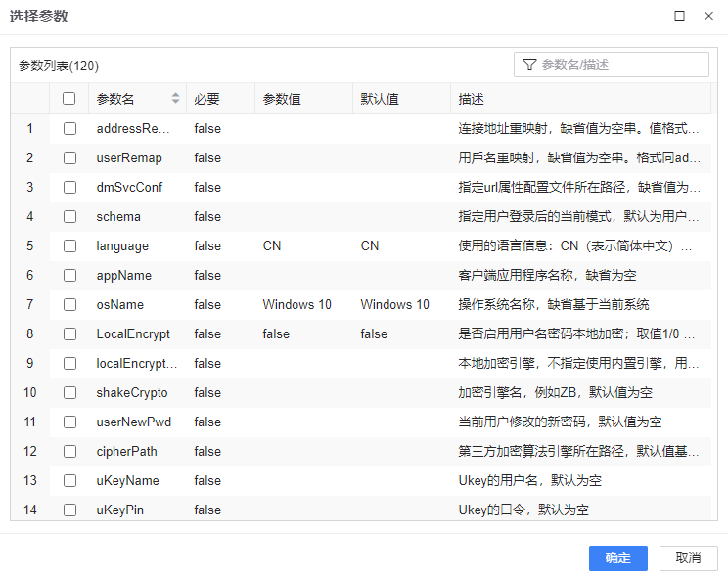Check the localEncrypt... row 9 checkbox
Screen dimensions: 728x577
pyautogui.click(x=69, y=363)
